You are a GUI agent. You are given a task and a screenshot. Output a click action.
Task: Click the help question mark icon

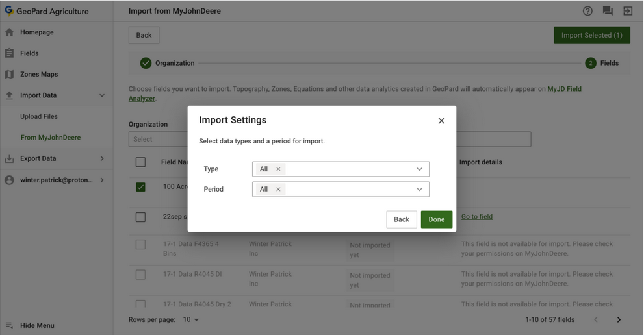coord(587,11)
